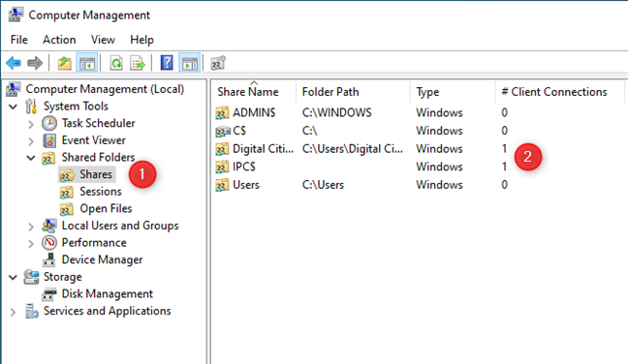This screenshot has height=364, width=628.
Task: Click the Services and Applications icon
Action: pos(31,311)
